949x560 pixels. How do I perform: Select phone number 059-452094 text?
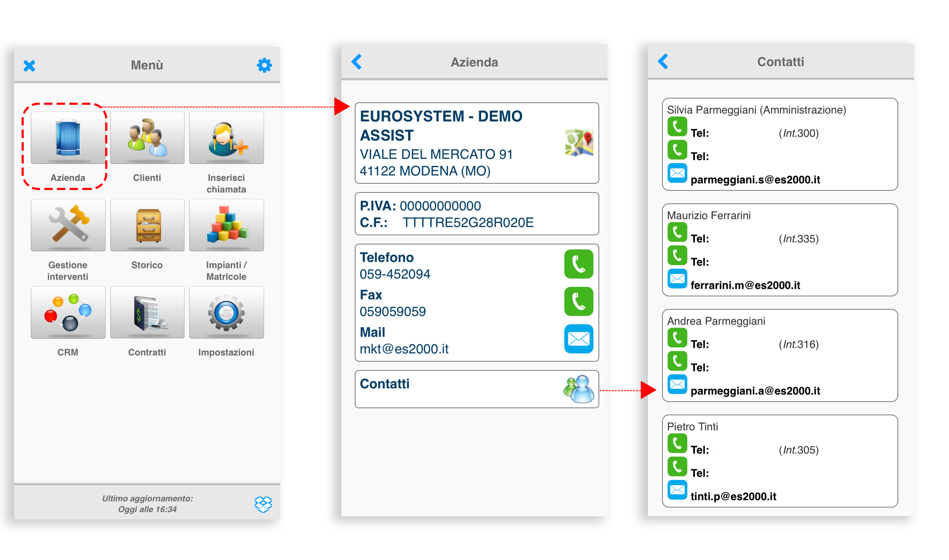(395, 274)
